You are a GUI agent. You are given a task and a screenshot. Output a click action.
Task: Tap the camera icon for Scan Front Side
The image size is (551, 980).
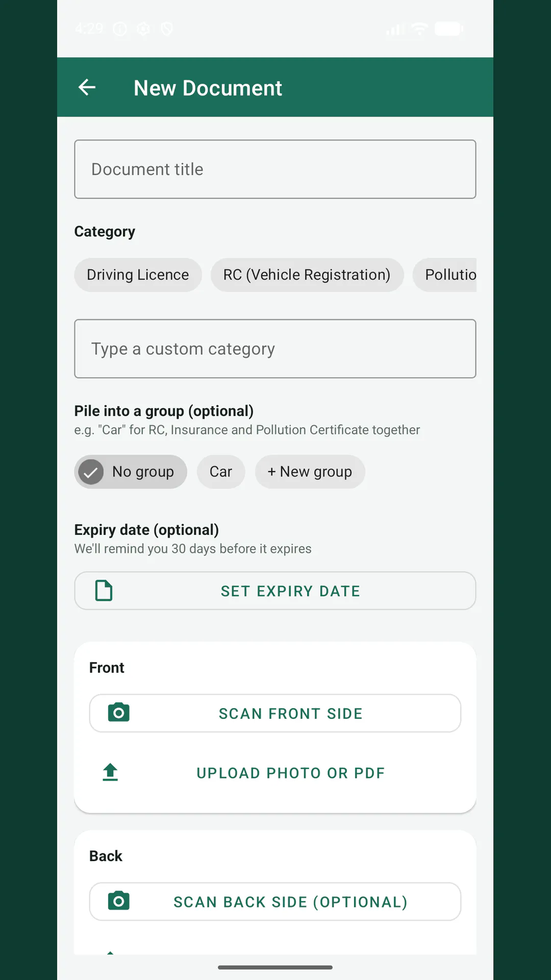[118, 713]
